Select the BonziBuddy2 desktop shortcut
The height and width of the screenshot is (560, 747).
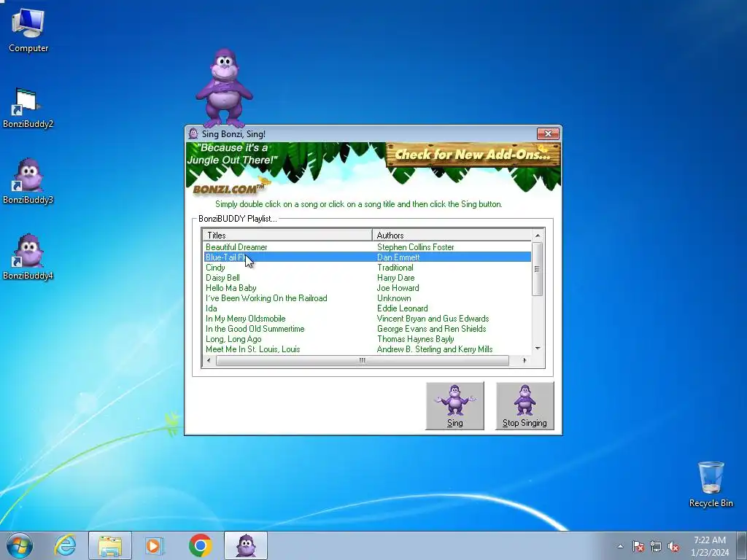(28, 108)
